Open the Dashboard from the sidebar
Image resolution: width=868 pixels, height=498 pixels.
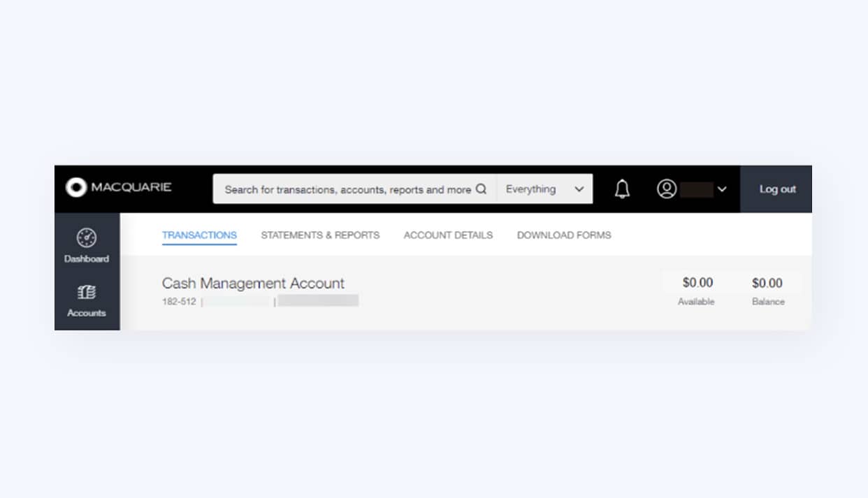(87, 245)
